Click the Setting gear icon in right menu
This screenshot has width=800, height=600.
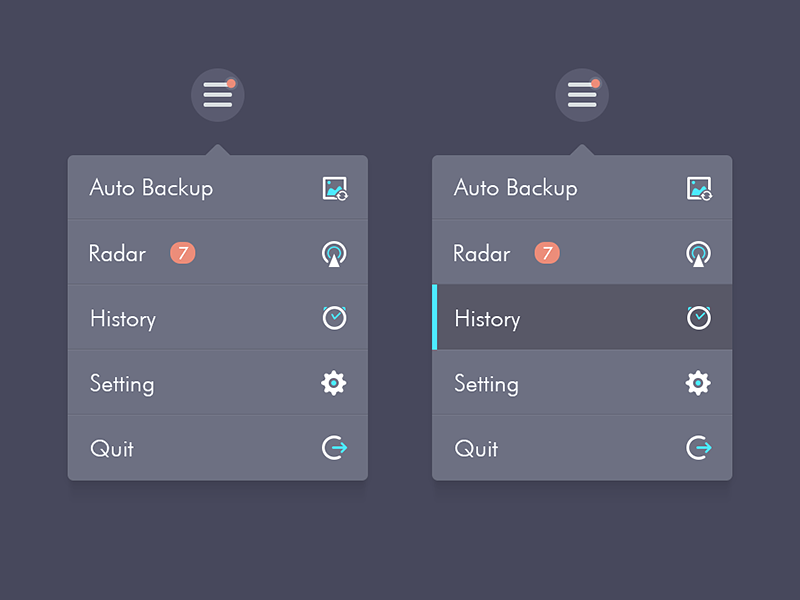pyautogui.click(x=698, y=383)
